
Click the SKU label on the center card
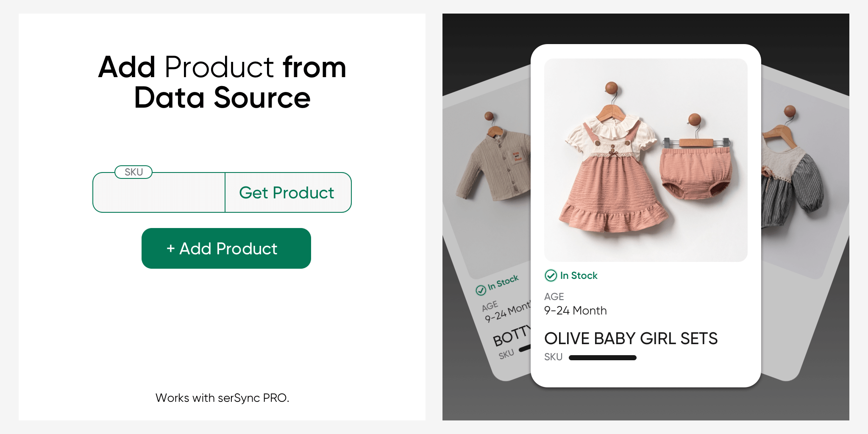[553, 357]
